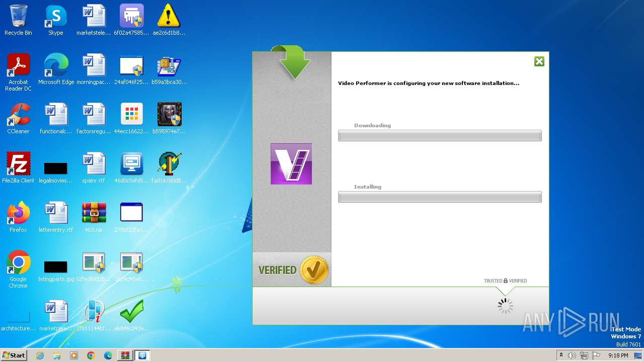Open Google Chrome desktop shortcut
Image resolution: width=644 pixels, height=362 pixels.
tap(18, 269)
